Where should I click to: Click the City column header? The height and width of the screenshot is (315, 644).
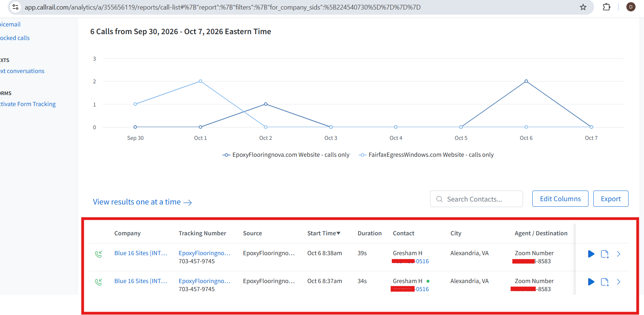point(456,233)
